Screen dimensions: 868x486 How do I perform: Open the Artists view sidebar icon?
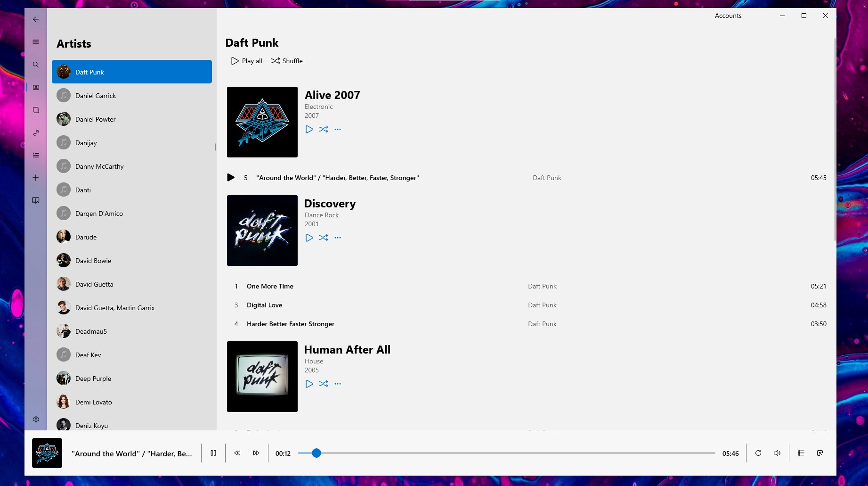[x=36, y=87]
